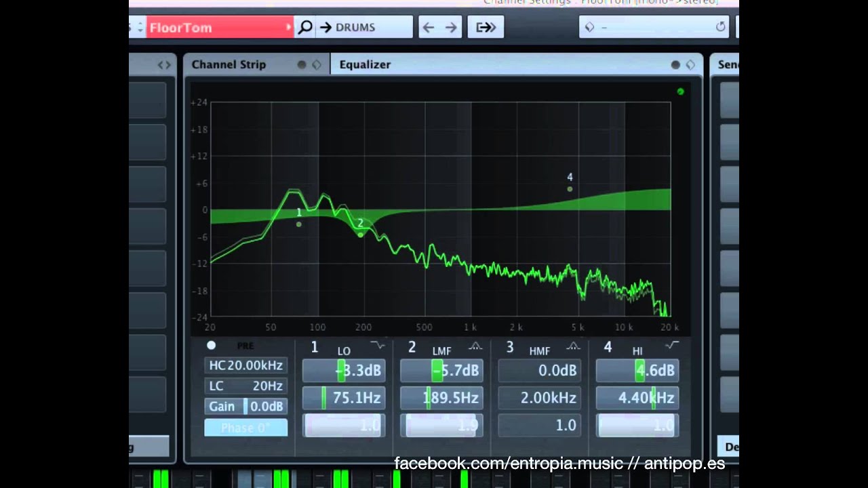Click the channel up/down stepper beside FloorTom
The height and width of the screenshot is (488, 868).
click(140, 27)
